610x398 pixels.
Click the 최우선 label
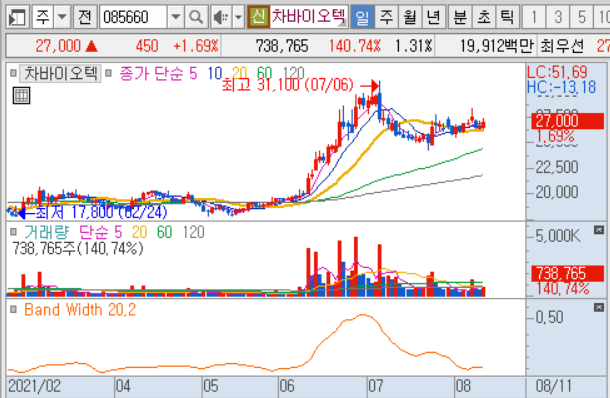point(562,46)
